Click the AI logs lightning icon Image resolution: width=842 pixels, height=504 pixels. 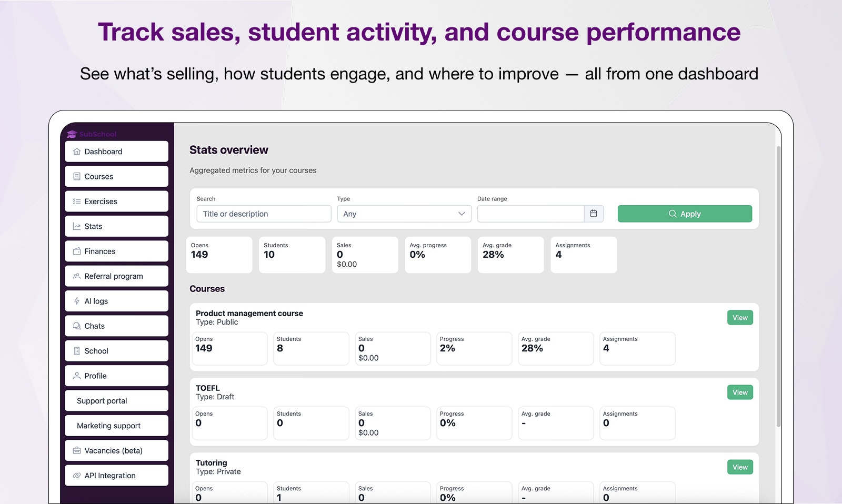tap(77, 301)
